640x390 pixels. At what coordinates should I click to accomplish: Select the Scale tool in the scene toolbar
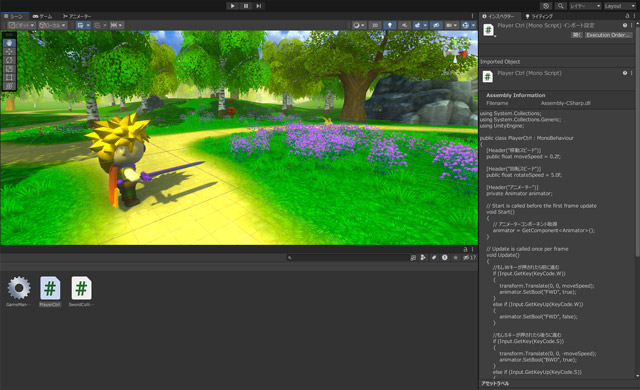click(x=9, y=69)
